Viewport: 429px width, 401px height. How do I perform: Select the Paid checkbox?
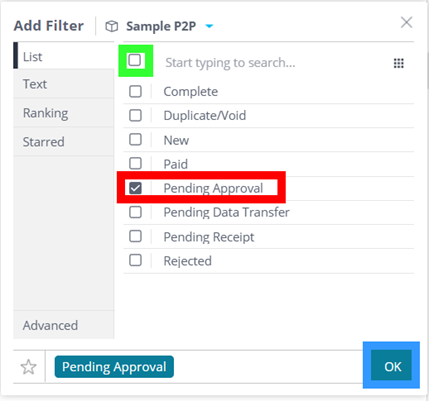pyautogui.click(x=135, y=164)
